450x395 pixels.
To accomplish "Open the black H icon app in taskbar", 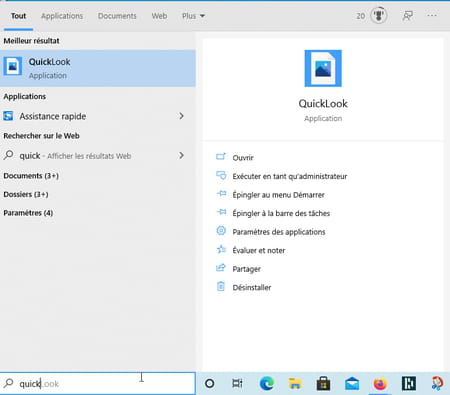I will click(x=409, y=383).
